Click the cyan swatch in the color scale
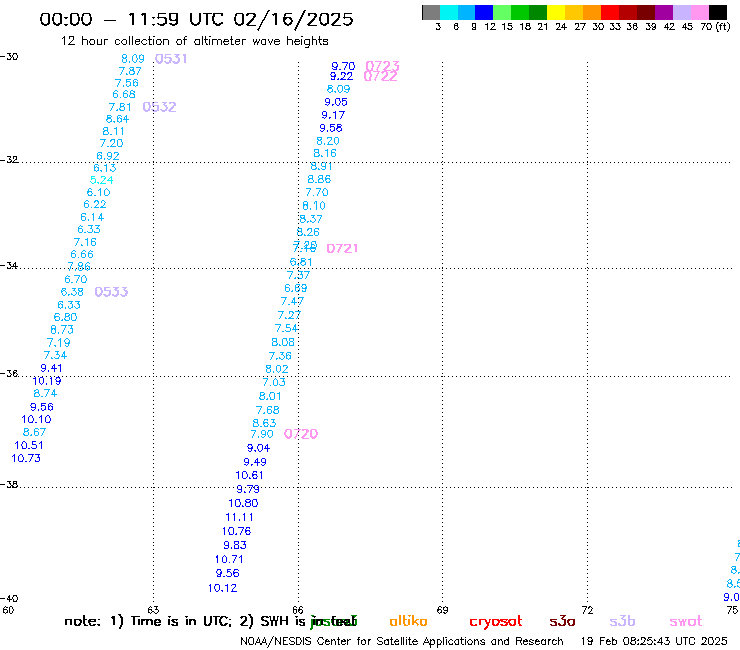 tap(449, 12)
